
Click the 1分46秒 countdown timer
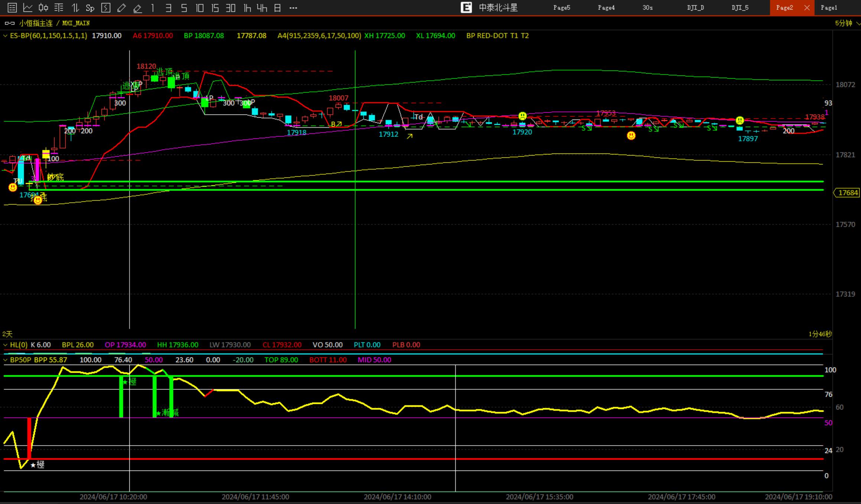(820, 334)
